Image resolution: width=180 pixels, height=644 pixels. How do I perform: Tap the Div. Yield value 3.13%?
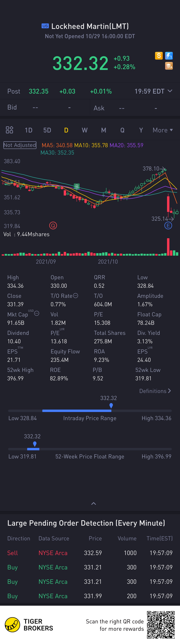tap(145, 341)
